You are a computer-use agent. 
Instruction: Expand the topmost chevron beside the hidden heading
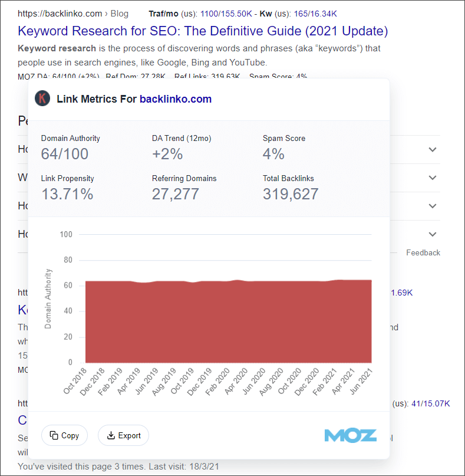[x=432, y=149]
